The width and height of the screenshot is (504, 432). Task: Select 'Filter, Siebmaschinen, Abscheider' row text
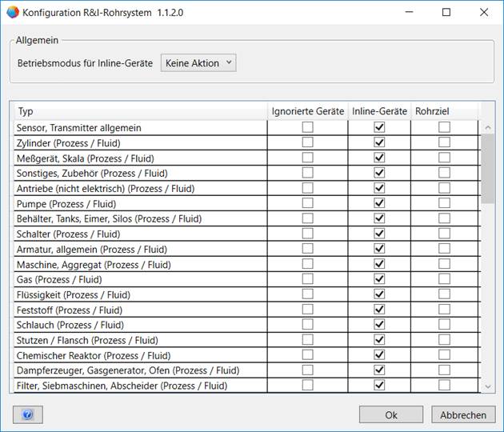122,386
